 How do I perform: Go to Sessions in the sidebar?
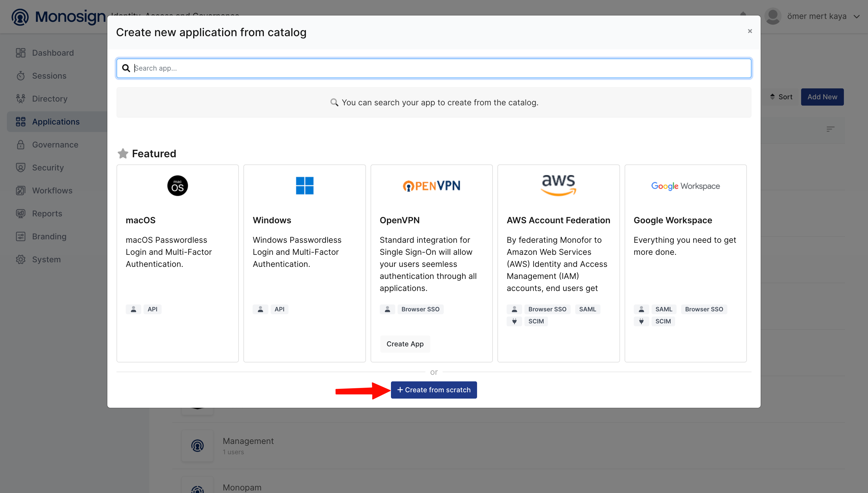pos(49,76)
